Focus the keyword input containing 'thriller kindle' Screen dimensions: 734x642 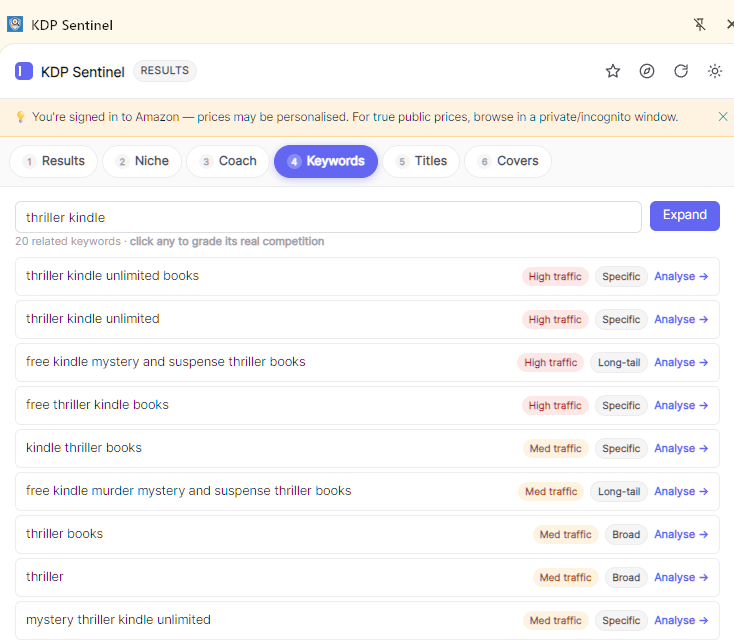[x=328, y=217]
